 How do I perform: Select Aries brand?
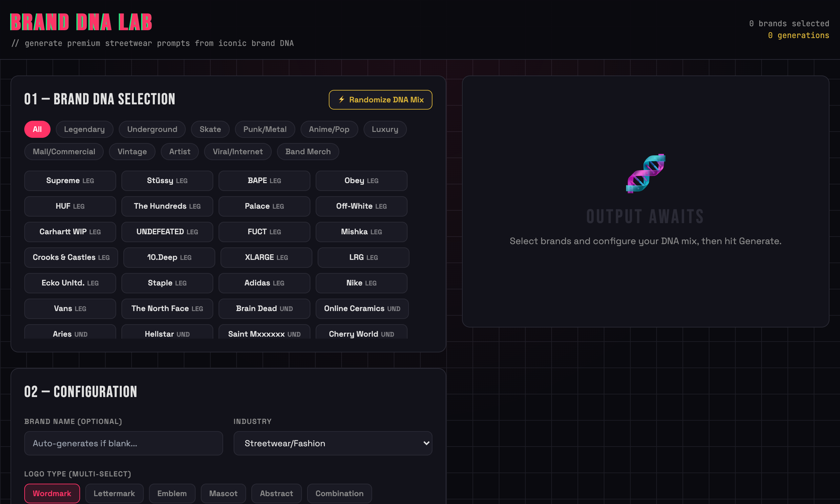pyautogui.click(x=70, y=332)
